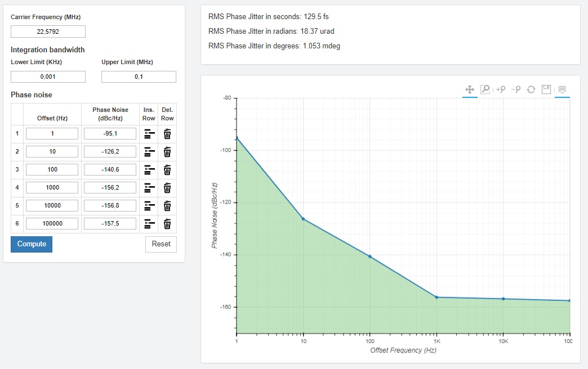Edit the phase noise field showing -126,2
The image size is (588, 369).
point(110,152)
